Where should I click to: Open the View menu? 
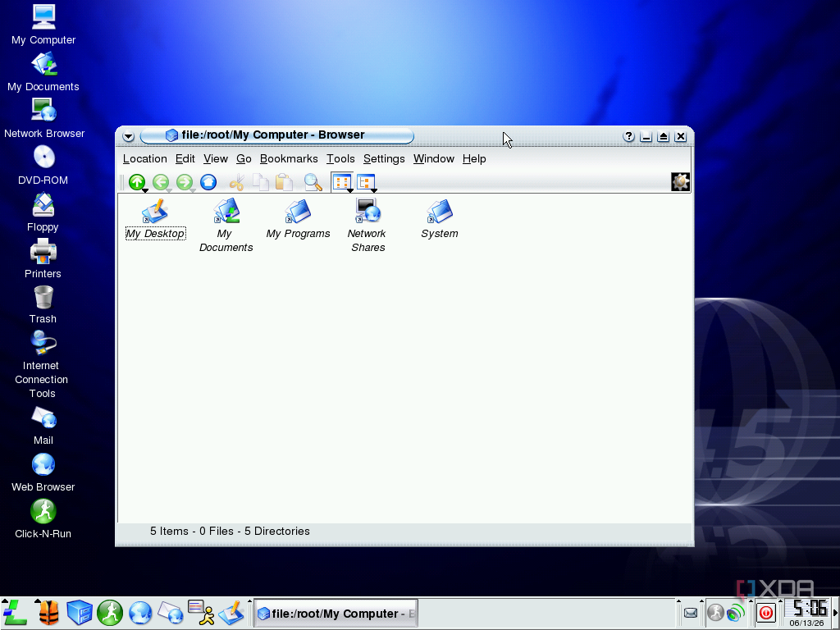(x=216, y=158)
